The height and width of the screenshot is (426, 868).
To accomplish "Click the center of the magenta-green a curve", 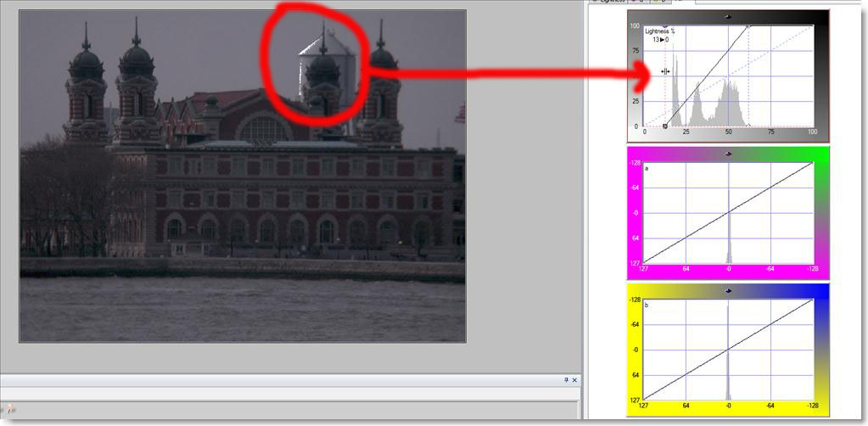I will pyautogui.click(x=729, y=211).
